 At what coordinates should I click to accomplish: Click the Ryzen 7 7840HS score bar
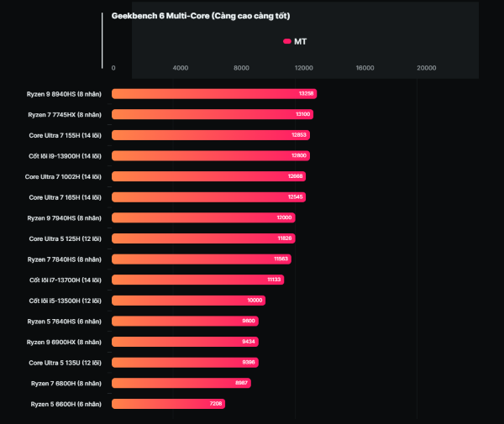202,259
